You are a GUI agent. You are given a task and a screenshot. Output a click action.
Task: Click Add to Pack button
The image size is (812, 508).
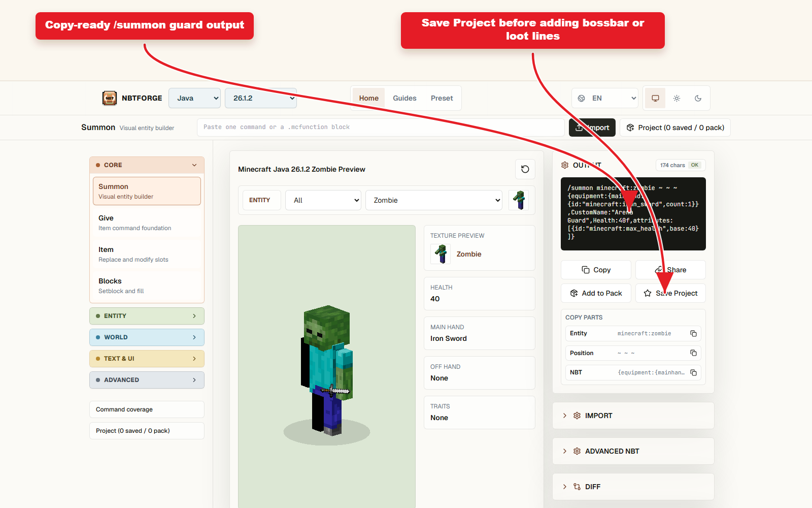(x=596, y=293)
